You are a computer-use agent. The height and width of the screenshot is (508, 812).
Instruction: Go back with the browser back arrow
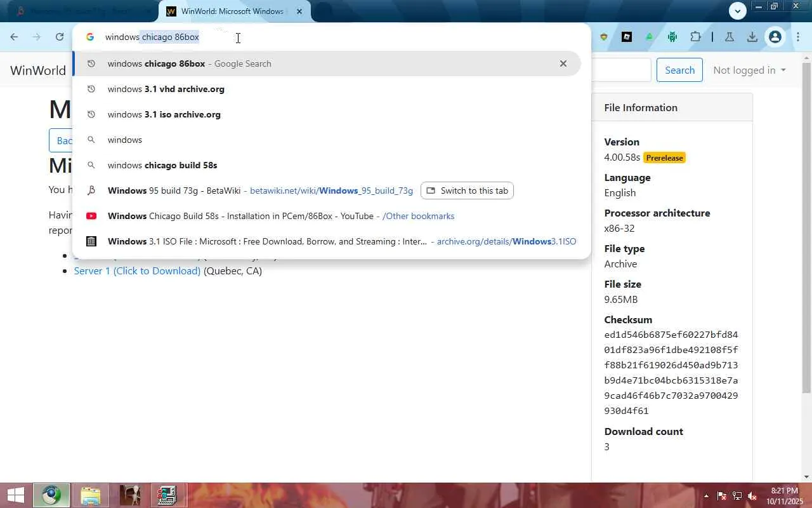point(14,37)
